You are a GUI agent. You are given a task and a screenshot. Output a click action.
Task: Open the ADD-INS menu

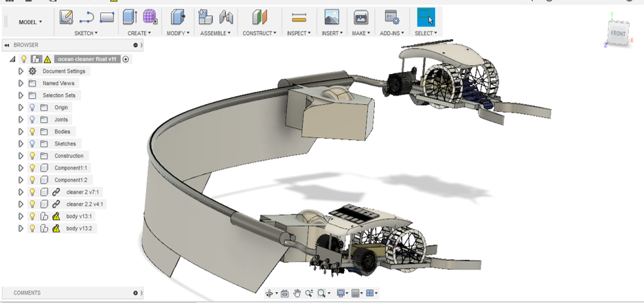[392, 33]
